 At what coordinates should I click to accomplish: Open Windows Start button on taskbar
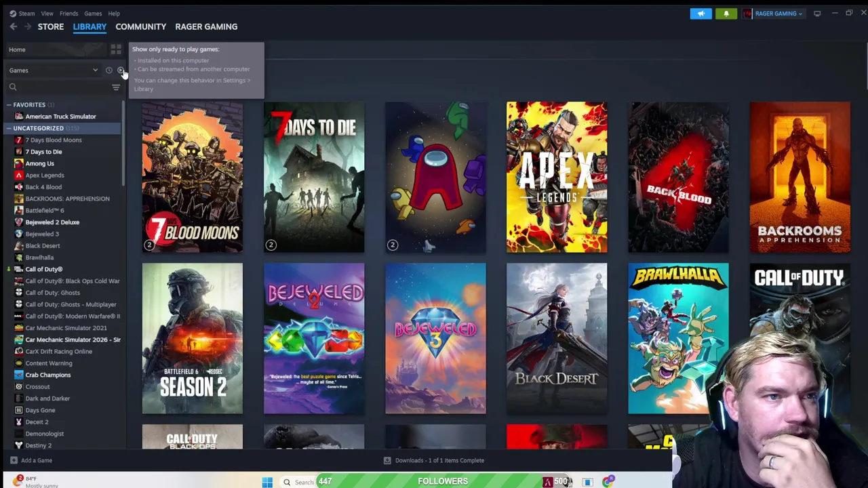click(267, 482)
